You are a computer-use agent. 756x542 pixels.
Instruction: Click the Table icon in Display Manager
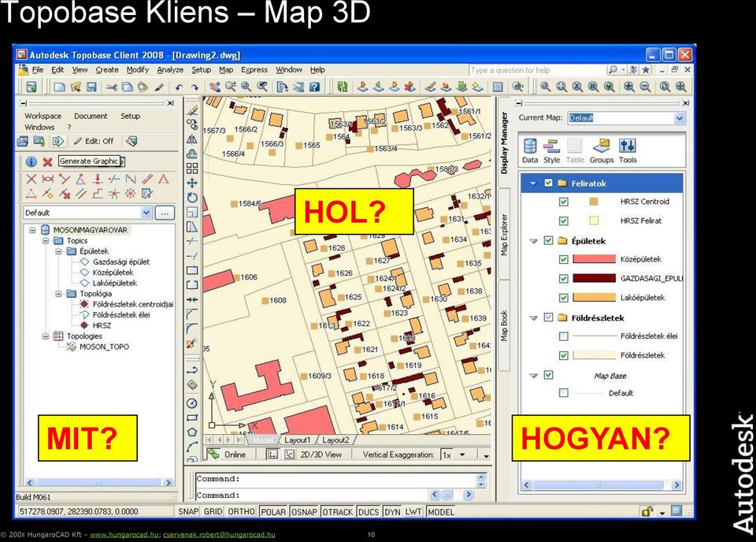coord(575,151)
